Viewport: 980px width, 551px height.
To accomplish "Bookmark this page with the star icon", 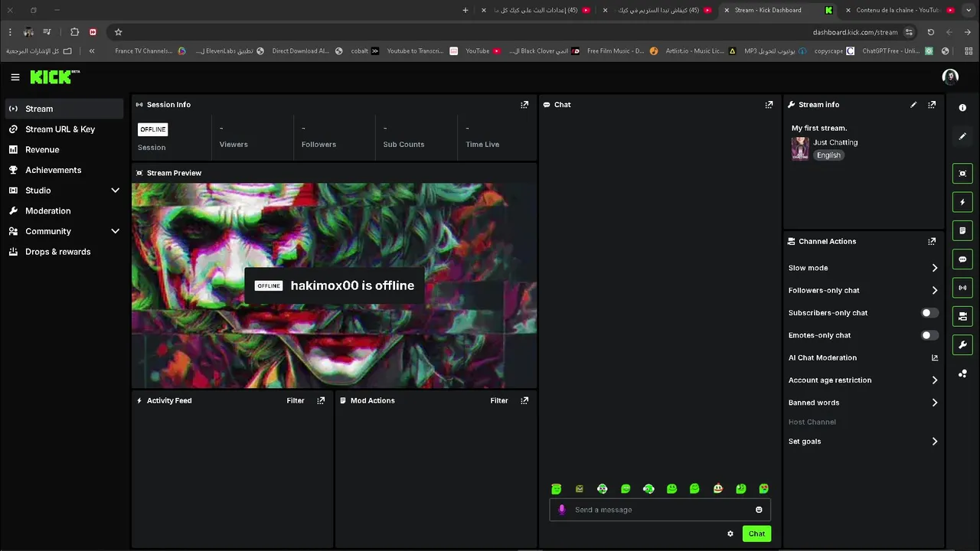I will [x=118, y=32].
